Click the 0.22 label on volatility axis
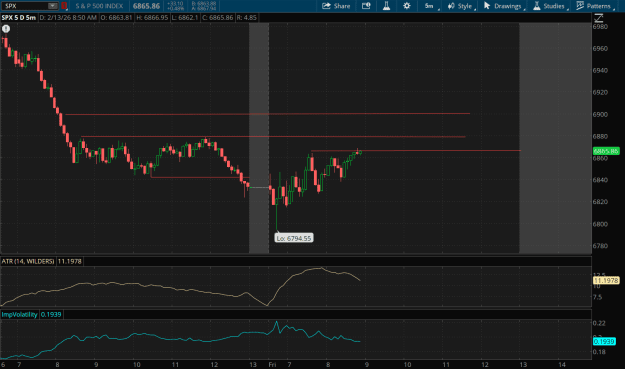 coord(599,323)
